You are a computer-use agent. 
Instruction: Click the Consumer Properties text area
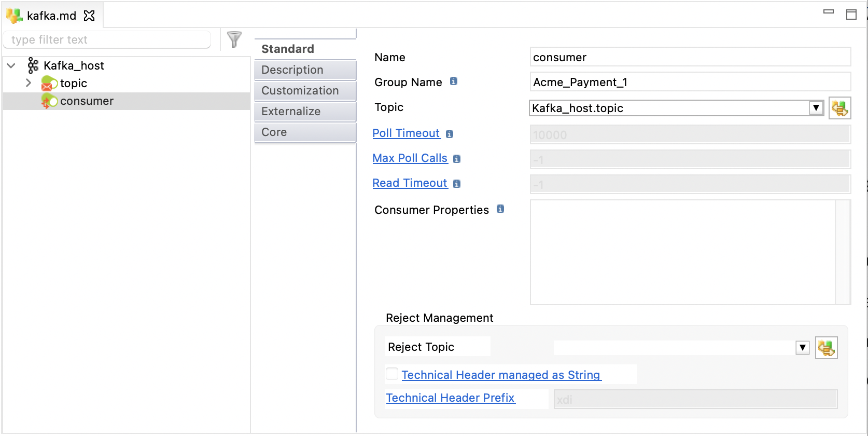click(683, 252)
